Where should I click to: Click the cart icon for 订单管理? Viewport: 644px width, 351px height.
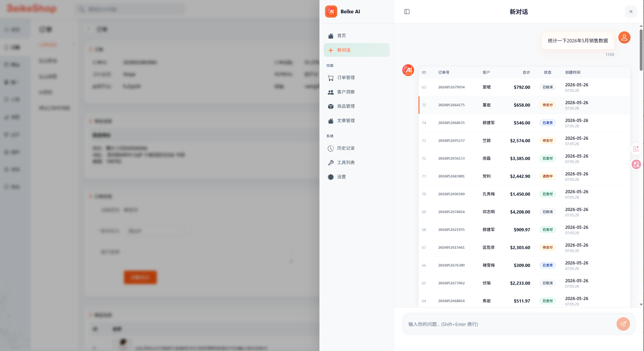(331, 78)
